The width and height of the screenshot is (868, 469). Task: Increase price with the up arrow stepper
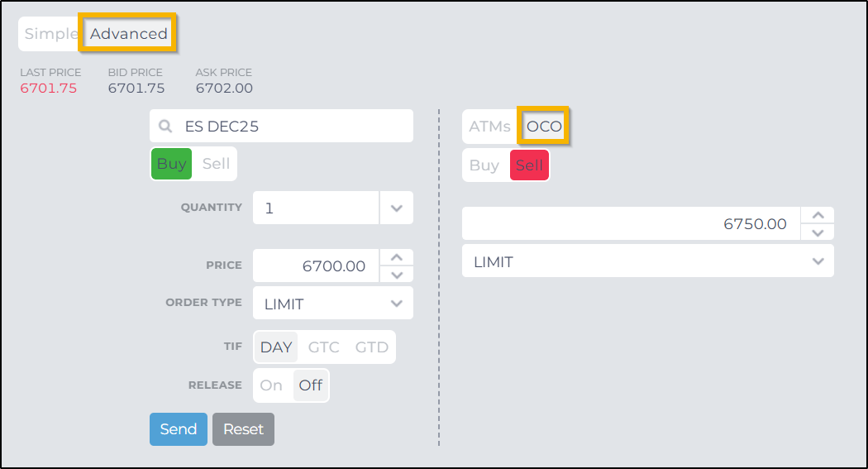(397, 257)
